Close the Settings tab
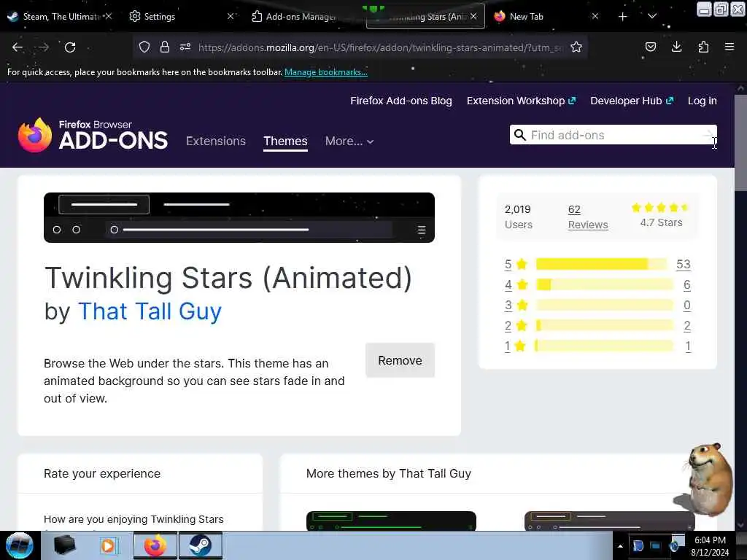The height and width of the screenshot is (560, 747). [231, 16]
